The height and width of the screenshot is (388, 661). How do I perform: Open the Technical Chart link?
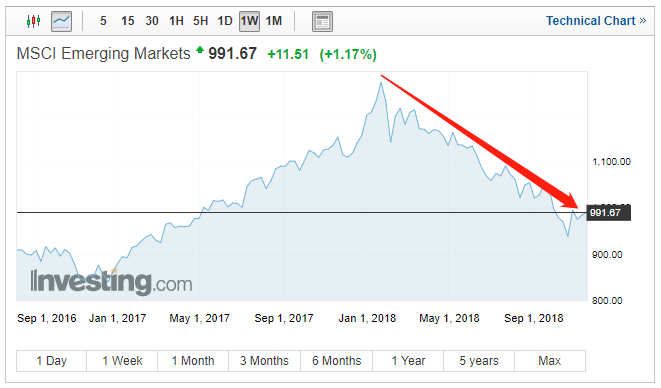pyautogui.click(x=596, y=21)
